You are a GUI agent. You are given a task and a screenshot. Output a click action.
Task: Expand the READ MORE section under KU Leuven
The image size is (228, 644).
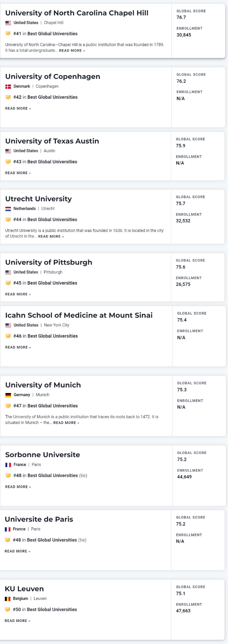[16, 621]
